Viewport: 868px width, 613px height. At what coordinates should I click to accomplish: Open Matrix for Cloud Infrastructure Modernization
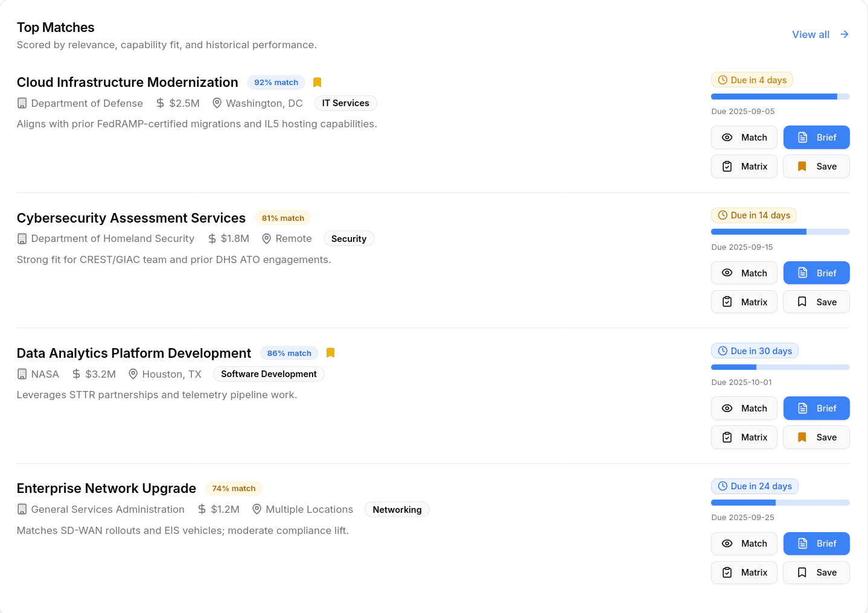[744, 167]
